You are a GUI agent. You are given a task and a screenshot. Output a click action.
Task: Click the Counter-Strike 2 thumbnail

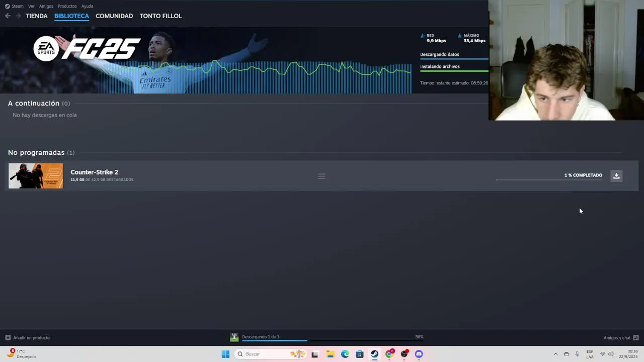pyautogui.click(x=36, y=175)
